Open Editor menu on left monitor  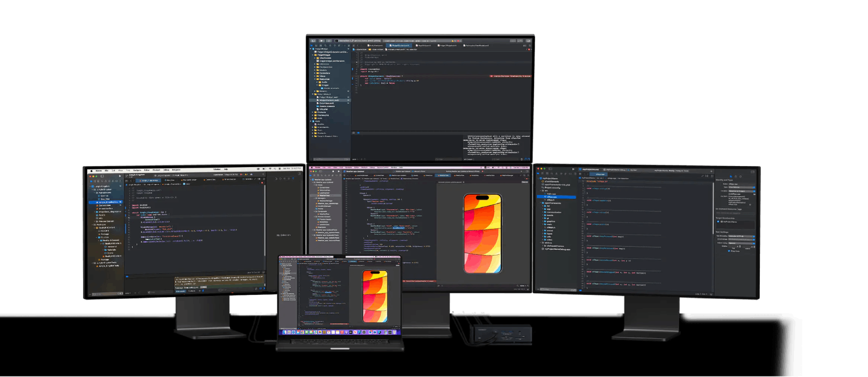point(147,170)
